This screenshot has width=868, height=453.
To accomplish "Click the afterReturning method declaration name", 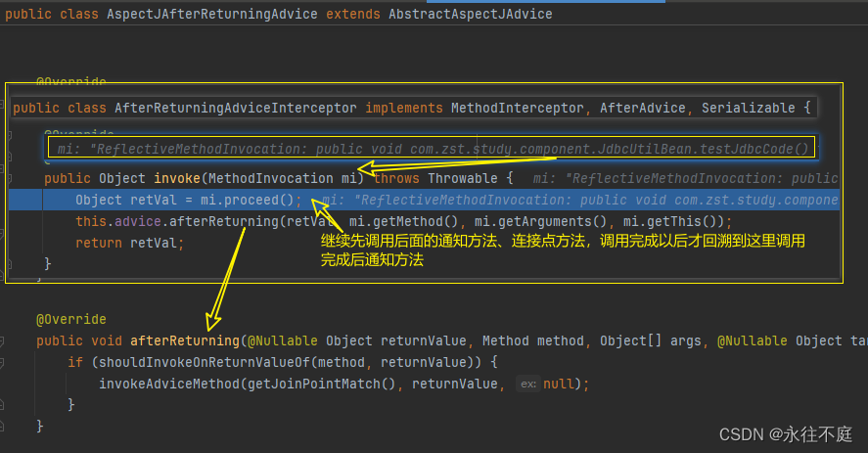I will point(185,341).
